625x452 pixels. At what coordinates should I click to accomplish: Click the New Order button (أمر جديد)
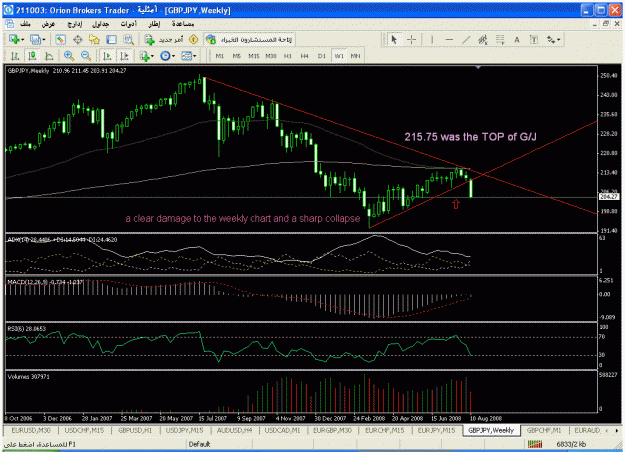[x=164, y=39]
